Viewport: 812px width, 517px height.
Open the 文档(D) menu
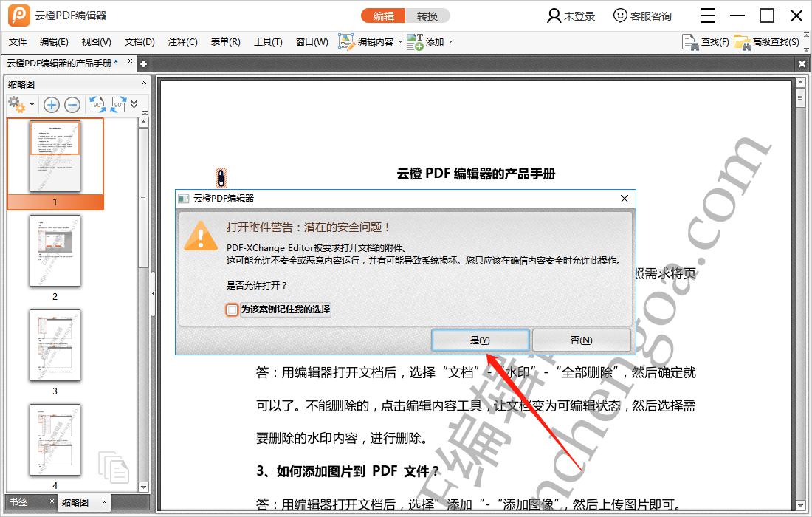coord(140,42)
